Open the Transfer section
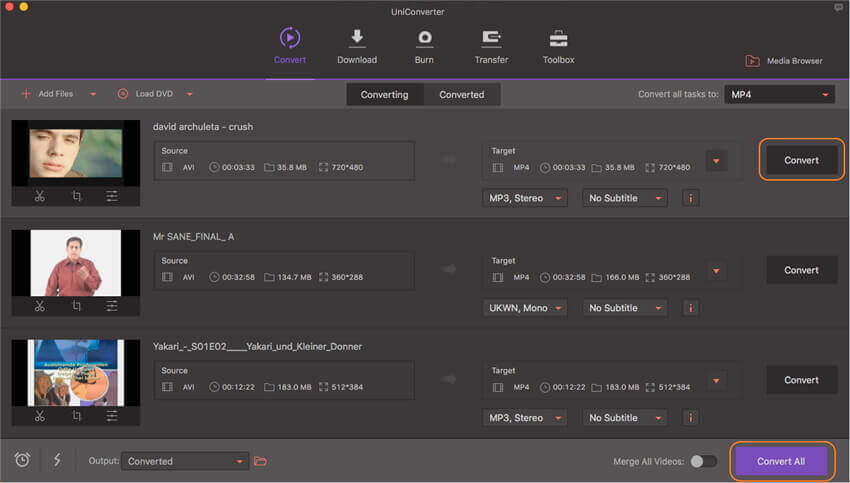Screen dimensions: 850x483 coord(491,46)
